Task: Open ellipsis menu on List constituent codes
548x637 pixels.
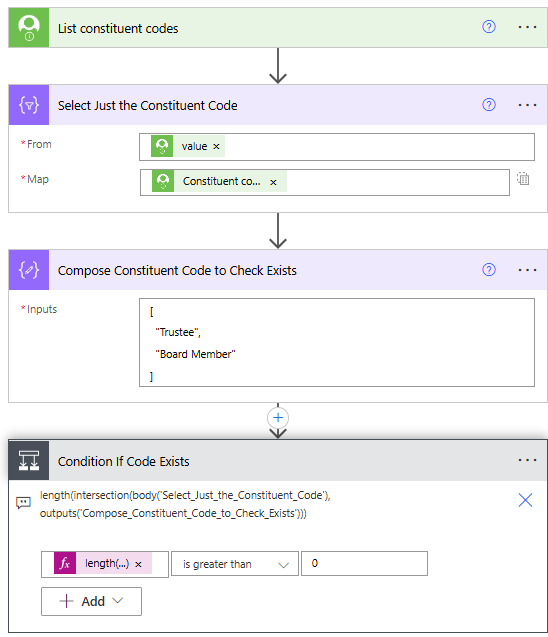Action: click(x=527, y=27)
